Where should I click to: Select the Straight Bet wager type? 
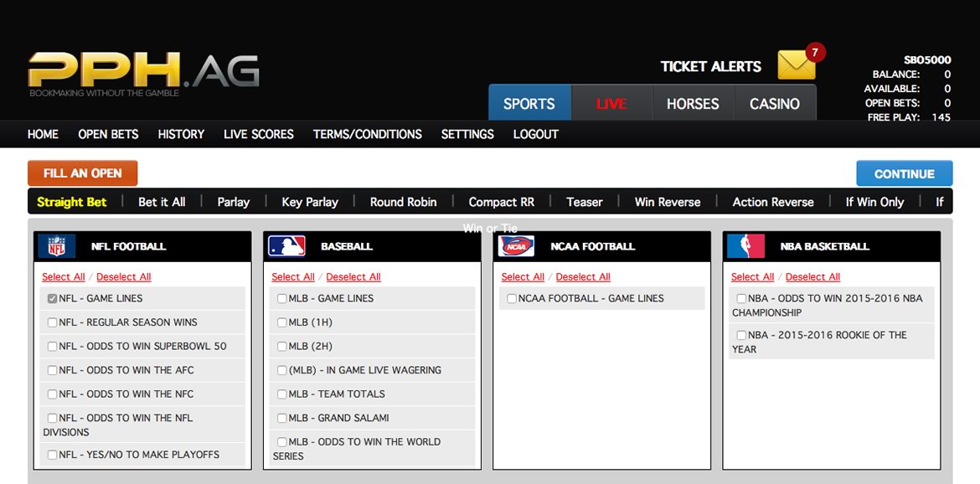[72, 202]
